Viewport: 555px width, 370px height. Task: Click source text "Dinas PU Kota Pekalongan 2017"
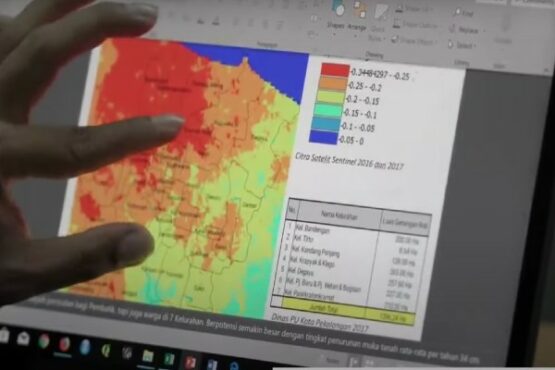point(320,323)
